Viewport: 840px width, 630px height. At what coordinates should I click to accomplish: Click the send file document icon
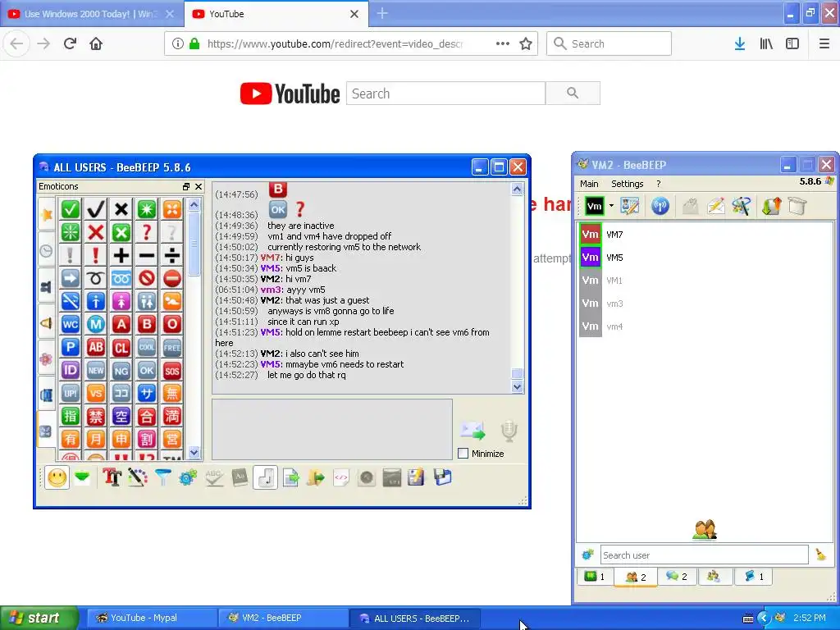coord(290,477)
